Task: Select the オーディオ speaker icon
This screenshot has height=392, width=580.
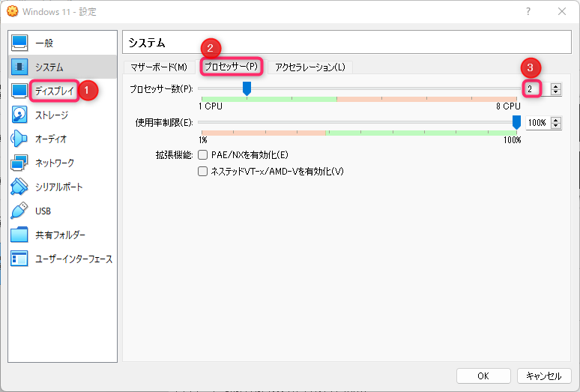Action: tap(19, 139)
